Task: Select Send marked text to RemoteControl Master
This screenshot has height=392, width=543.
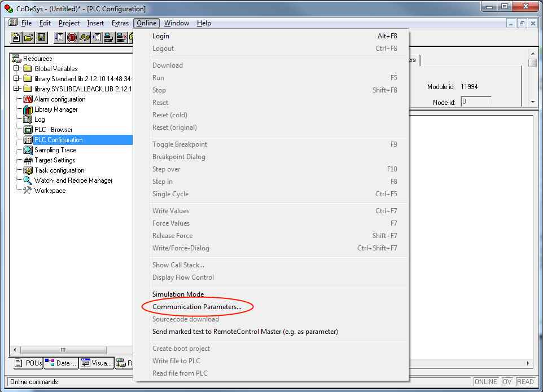Action: coord(271,332)
